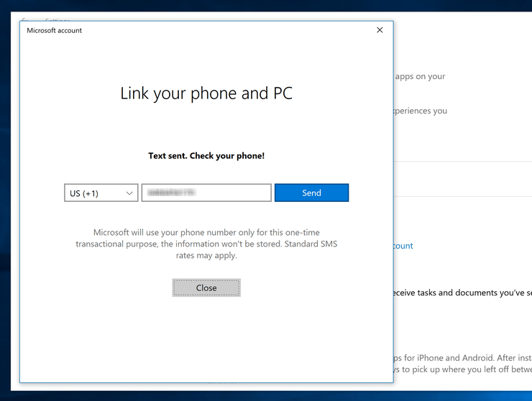
Task: Click the 'Link your phone and PC' heading
Action: coord(206,93)
